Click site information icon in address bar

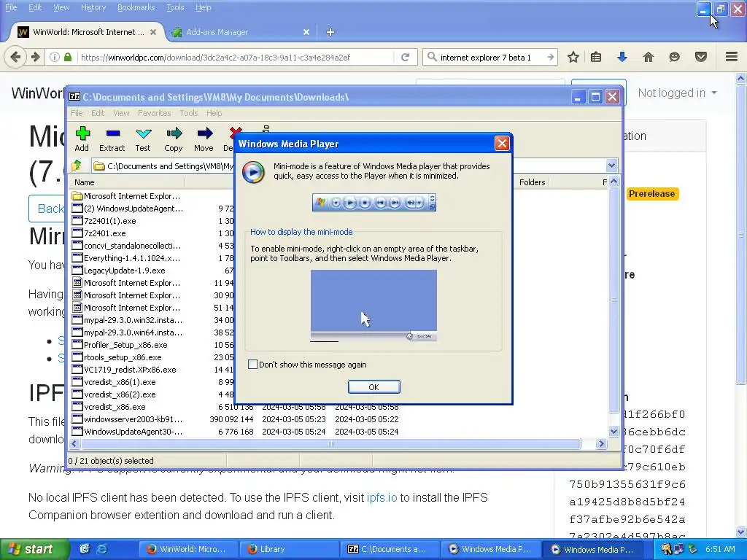point(55,57)
